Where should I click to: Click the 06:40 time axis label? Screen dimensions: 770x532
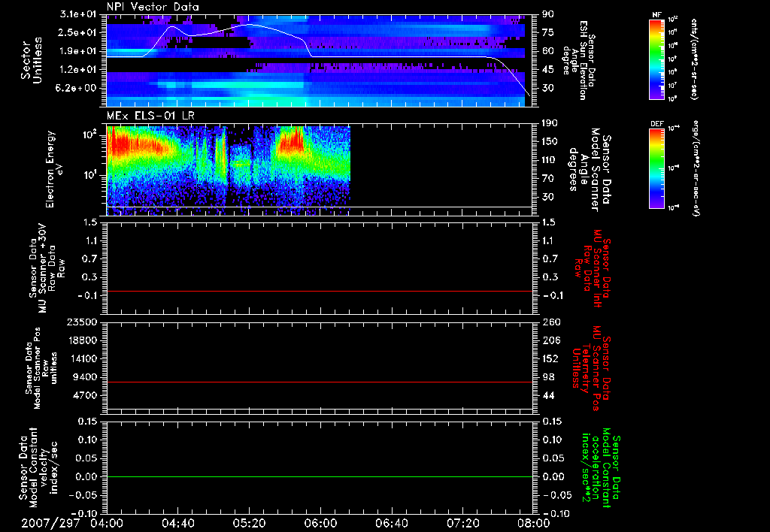[x=391, y=523]
